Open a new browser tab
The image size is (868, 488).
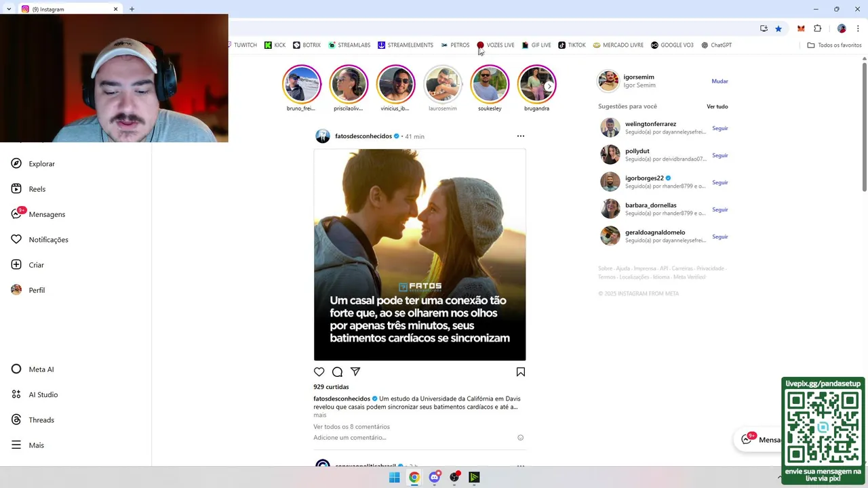pos(132,9)
